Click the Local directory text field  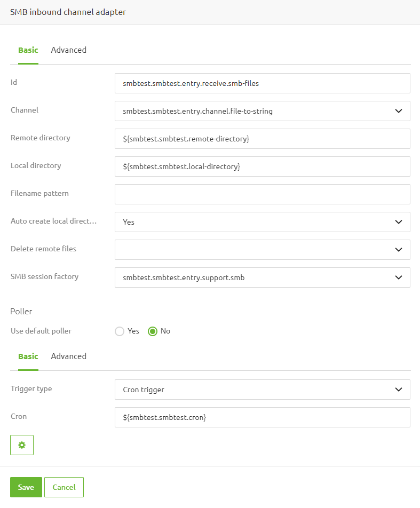click(262, 166)
